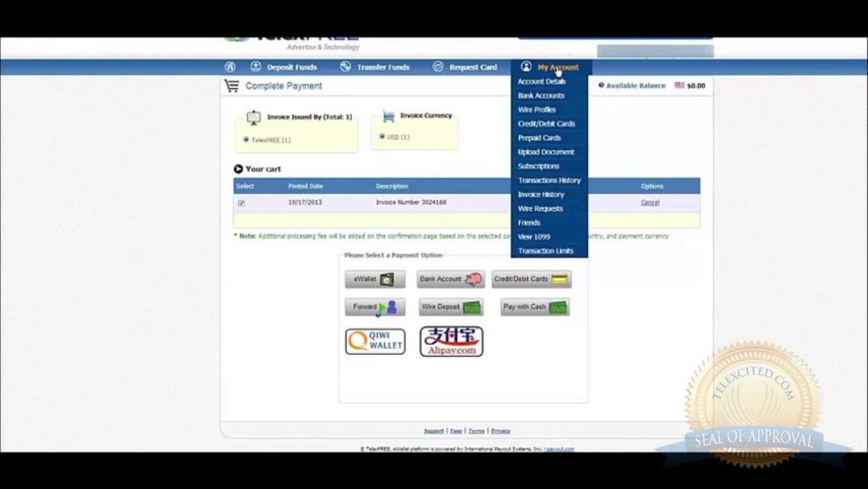Open Transfer Funds menu
868x489 pixels.
[x=383, y=67]
